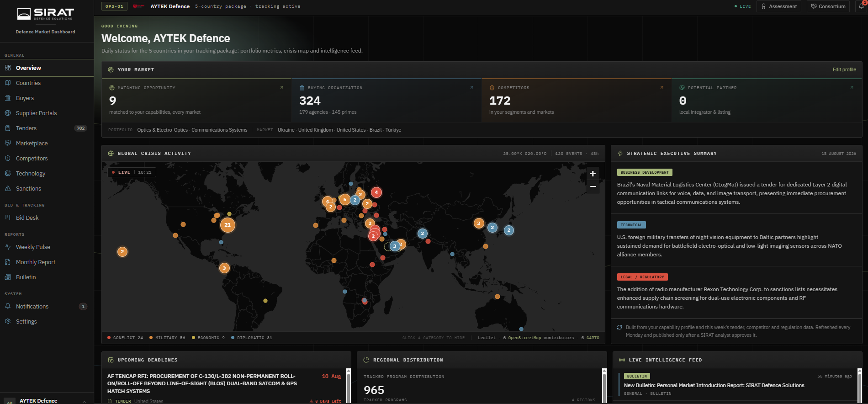This screenshot has height=404, width=868.
Task: Open the AF TENCAP RFI deadline entry
Action: [x=224, y=388]
